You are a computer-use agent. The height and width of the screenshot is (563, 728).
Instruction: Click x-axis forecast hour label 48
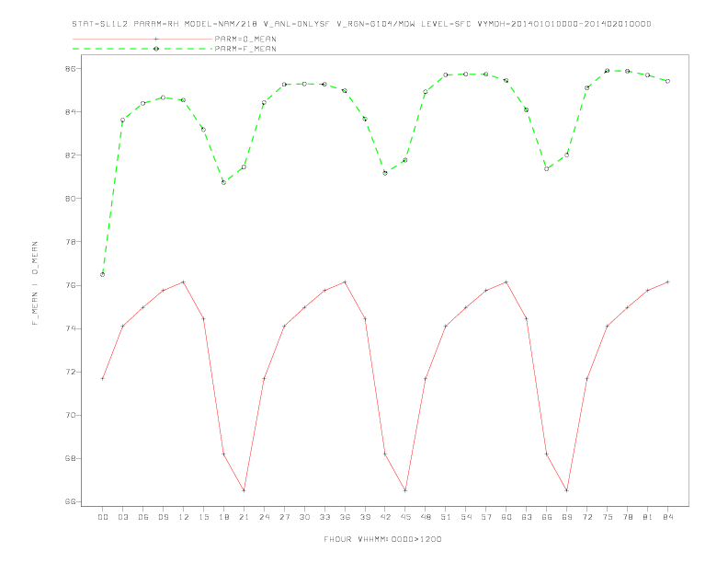click(x=426, y=517)
